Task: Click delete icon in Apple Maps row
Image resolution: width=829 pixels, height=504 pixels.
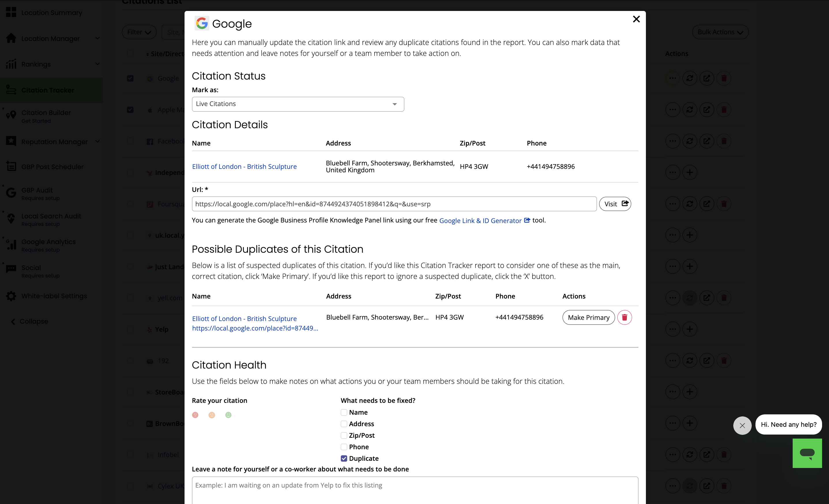Action: (724, 110)
